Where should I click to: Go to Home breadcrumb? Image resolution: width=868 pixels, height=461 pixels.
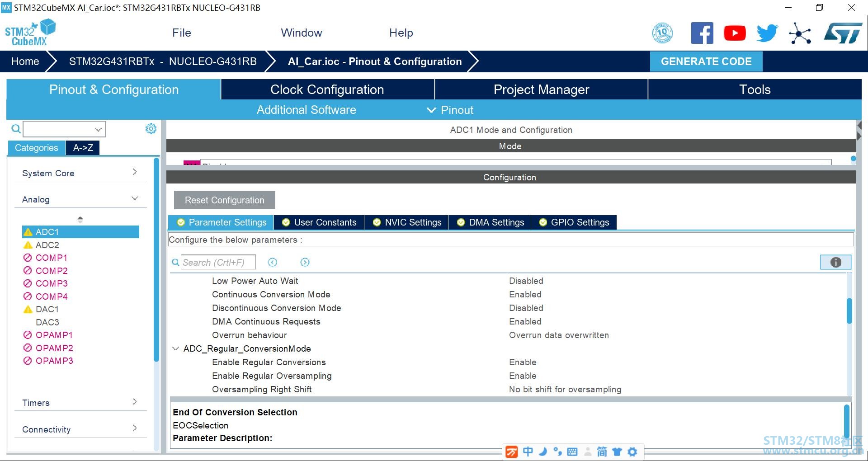click(x=25, y=61)
